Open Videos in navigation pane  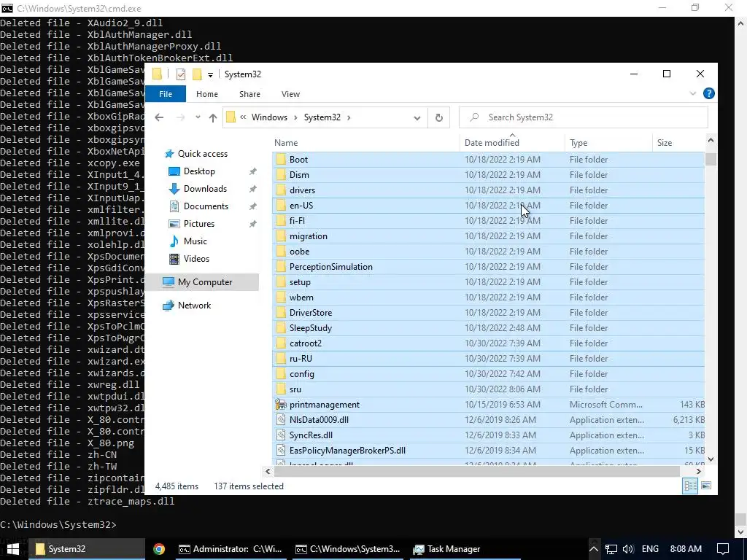click(x=196, y=259)
